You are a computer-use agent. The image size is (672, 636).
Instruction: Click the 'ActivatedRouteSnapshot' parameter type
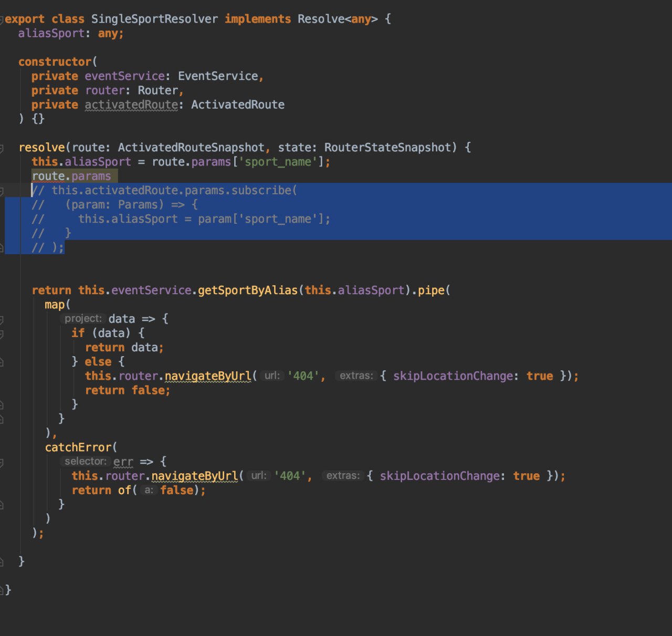coord(191,148)
